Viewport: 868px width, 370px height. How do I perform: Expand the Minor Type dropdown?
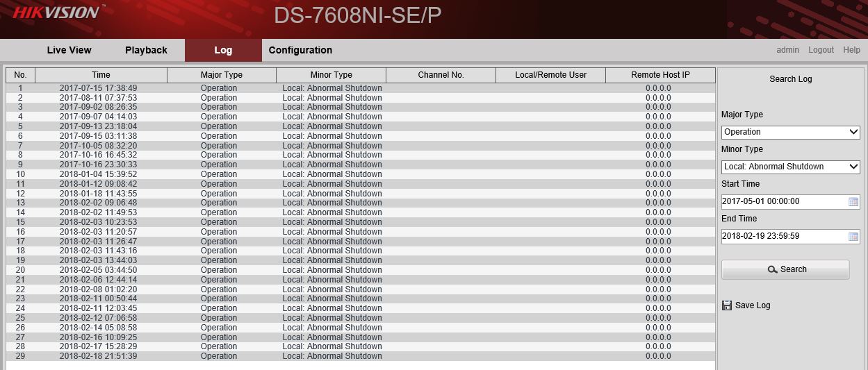pyautogui.click(x=790, y=167)
